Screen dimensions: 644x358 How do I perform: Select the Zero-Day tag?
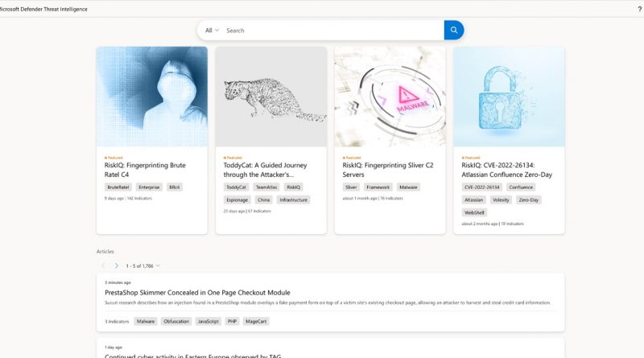click(x=529, y=200)
